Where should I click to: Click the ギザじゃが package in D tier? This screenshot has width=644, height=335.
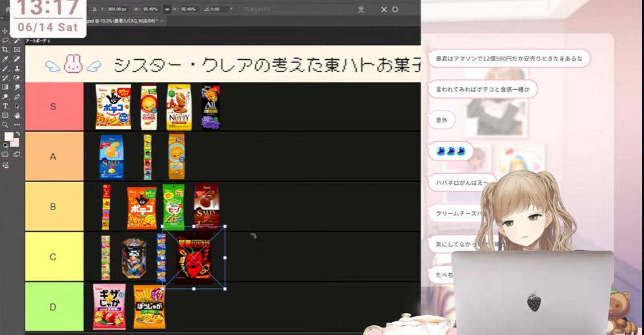[x=109, y=306]
